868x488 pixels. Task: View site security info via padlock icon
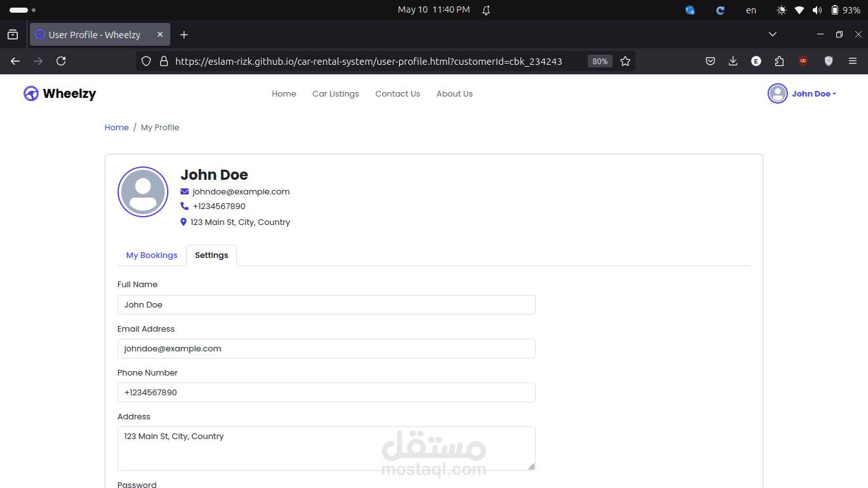point(163,61)
